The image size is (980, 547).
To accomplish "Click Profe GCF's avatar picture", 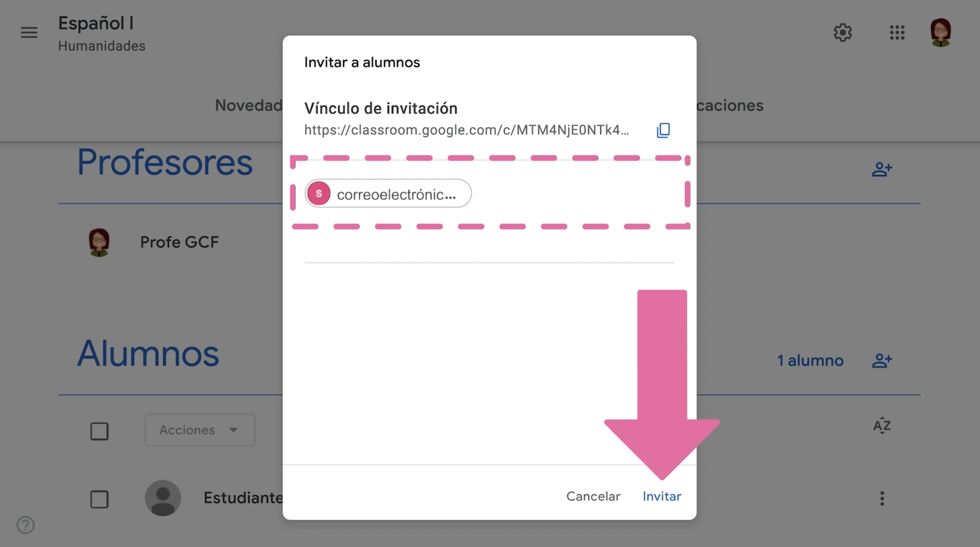I will point(99,242).
